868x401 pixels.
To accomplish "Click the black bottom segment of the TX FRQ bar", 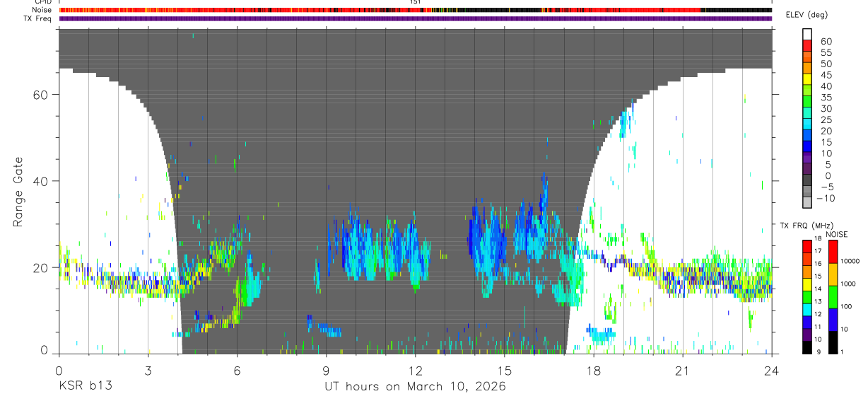I will click(x=807, y=347).
